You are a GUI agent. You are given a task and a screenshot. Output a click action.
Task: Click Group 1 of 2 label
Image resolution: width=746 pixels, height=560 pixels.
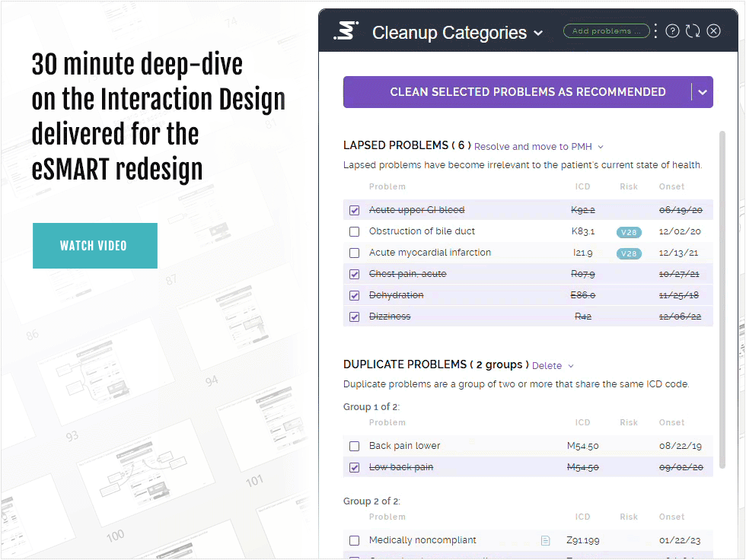(371, 407)
